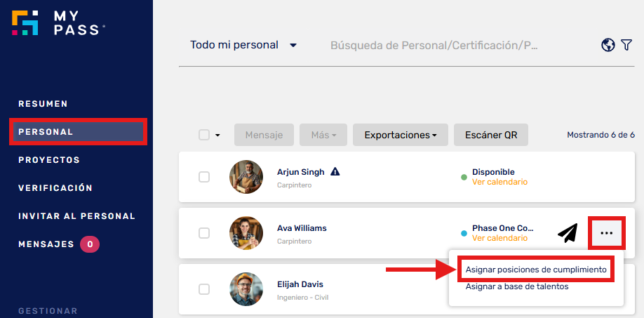
Task: Open Ava Williams three-dot options menu
Action: click(607, 232)
